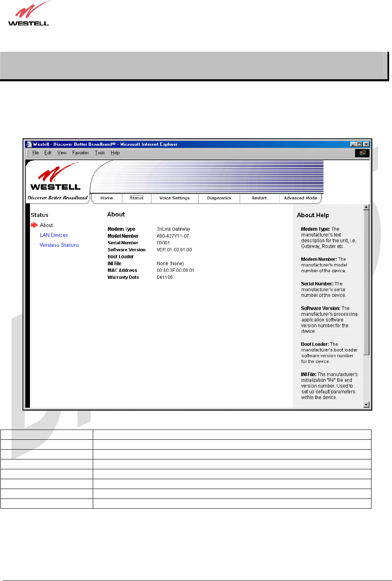This screenshot has height=581, width=392.
Task: Click the TriLink Gateway modem type value
Action: 174,229
